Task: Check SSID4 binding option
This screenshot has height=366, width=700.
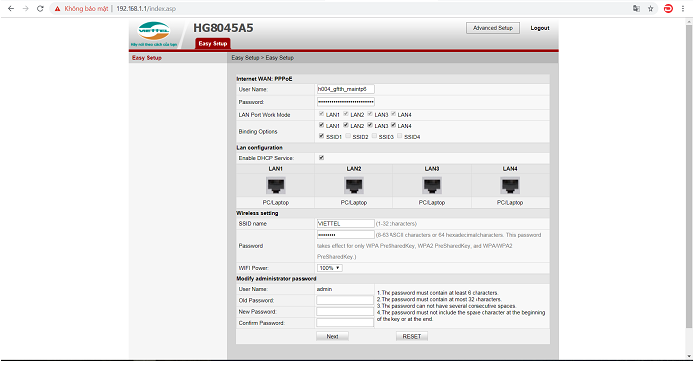Action: point(400,136)
